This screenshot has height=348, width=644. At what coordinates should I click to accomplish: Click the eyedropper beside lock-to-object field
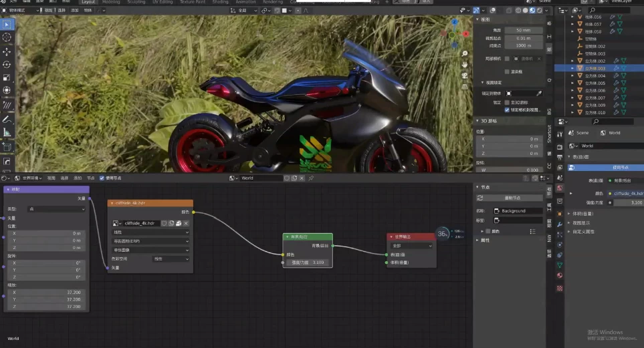[x=539, y=94]
